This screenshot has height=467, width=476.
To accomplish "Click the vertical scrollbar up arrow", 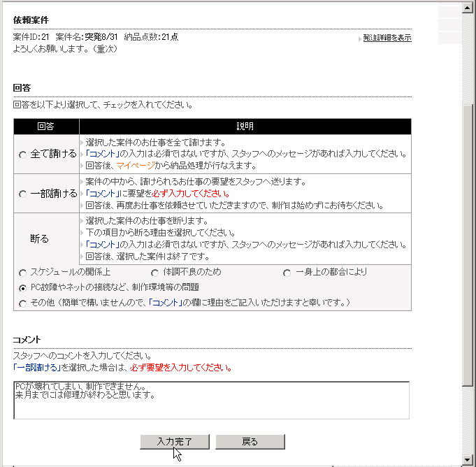I will coord(468,8).
